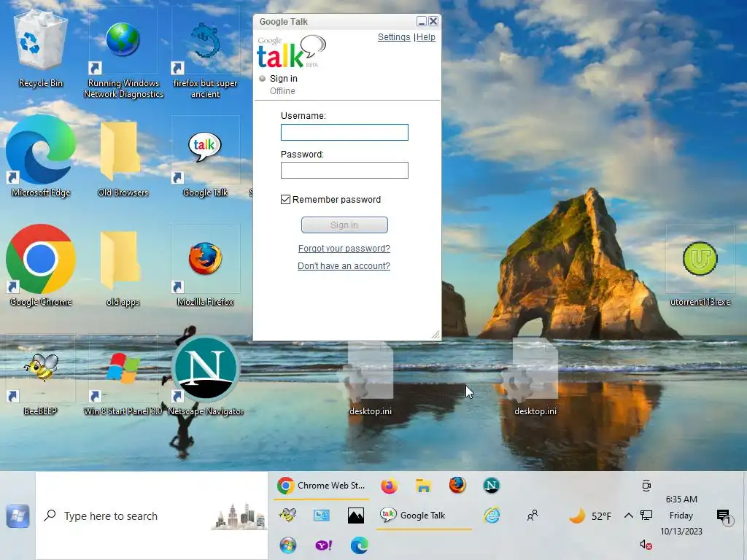Select the desktop.ini file below the rock
The width and height of the screenshot is (747, 560).
pyautogui.click(x=535, y=376)
